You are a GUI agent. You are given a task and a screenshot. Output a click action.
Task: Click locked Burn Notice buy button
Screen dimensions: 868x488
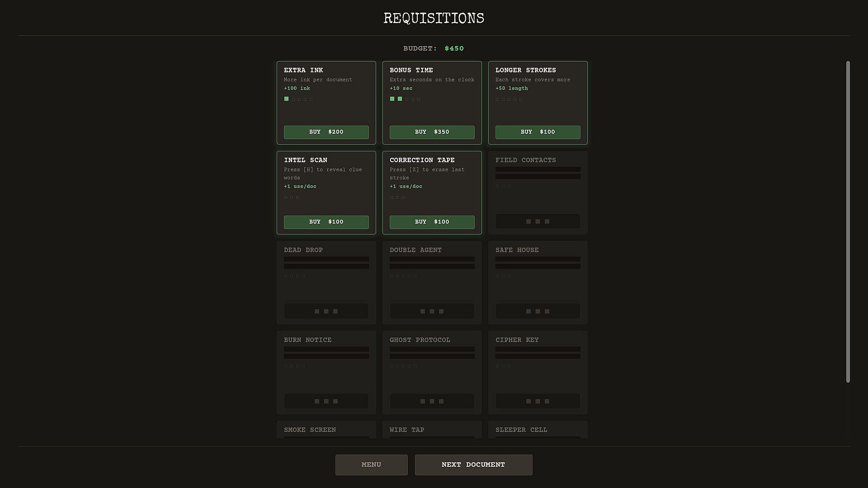[x=326, y=401]
